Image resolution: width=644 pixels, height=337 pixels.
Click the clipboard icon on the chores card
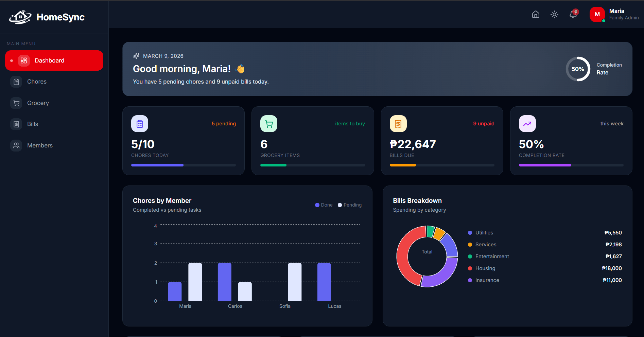(x=139, y=123)
